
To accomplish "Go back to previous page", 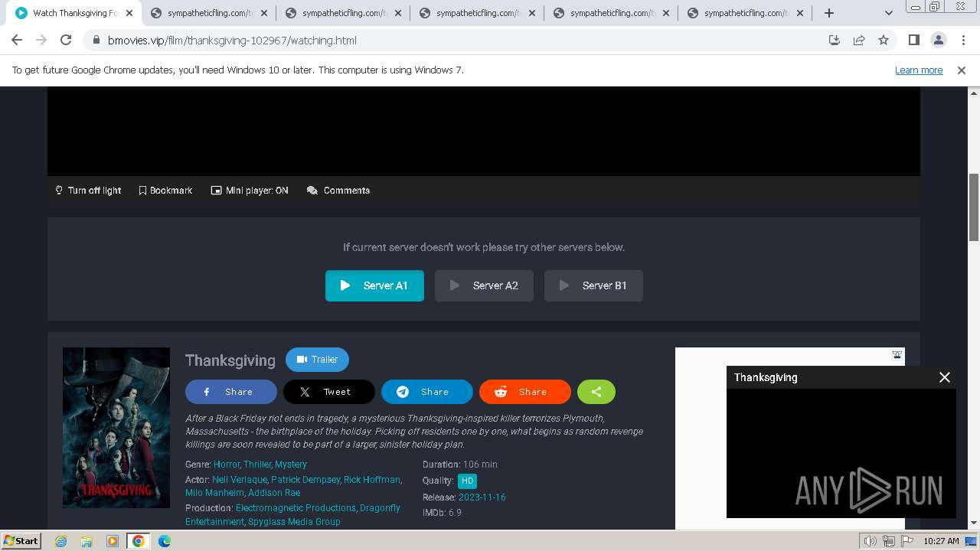I will click(17, 41).
